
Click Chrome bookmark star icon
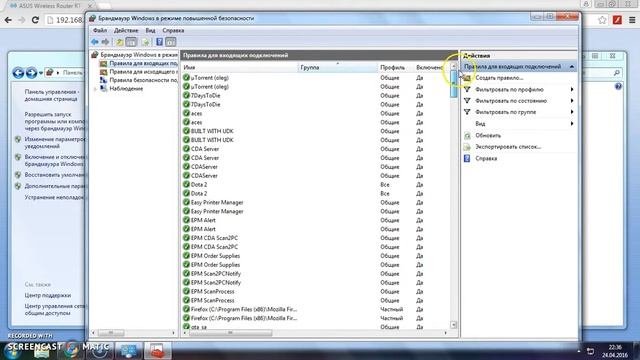pyautogui.click(x=602, y=20)
